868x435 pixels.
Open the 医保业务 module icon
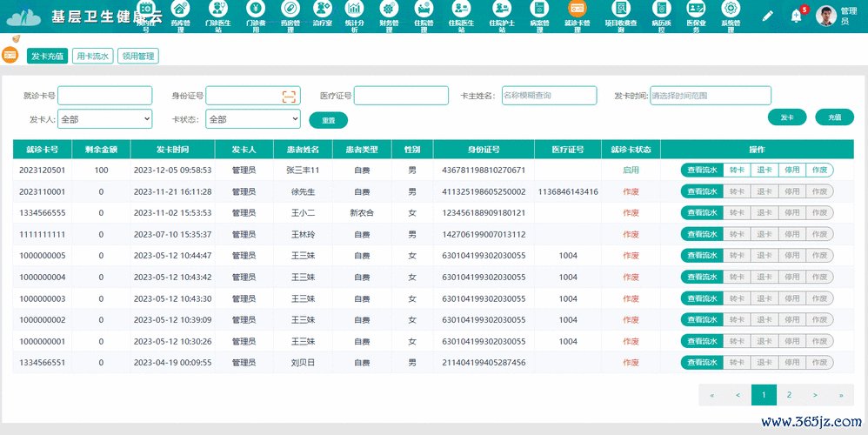coord(696,9)
